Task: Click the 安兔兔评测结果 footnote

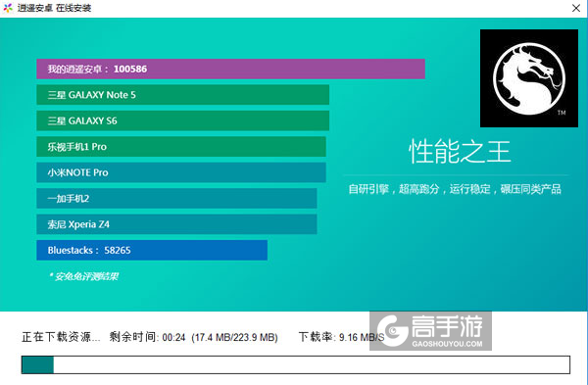Action: [x=84, y=276]
